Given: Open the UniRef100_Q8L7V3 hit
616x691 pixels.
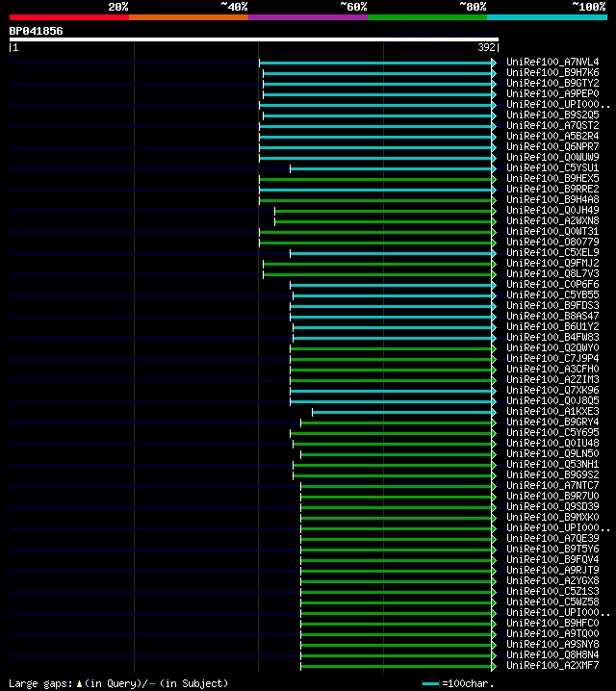Looking at the screenshot, I should pyautogui.click(x=552, y=273).
